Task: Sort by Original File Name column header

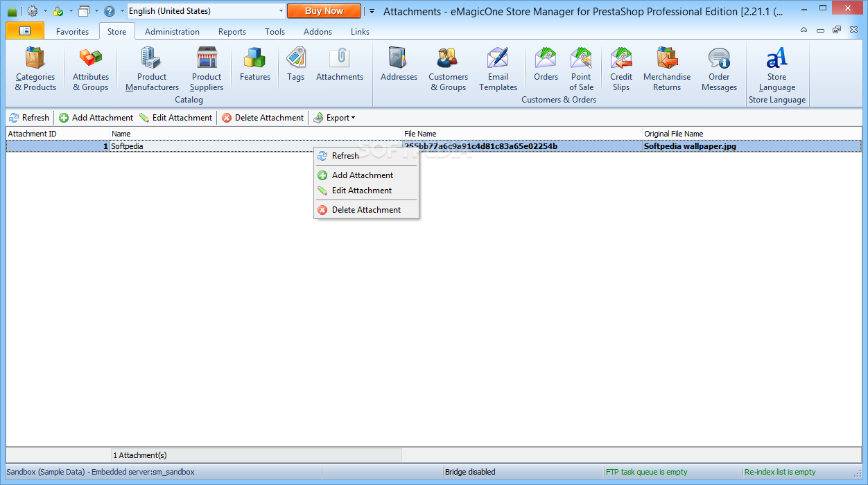Action: [752, 134]
